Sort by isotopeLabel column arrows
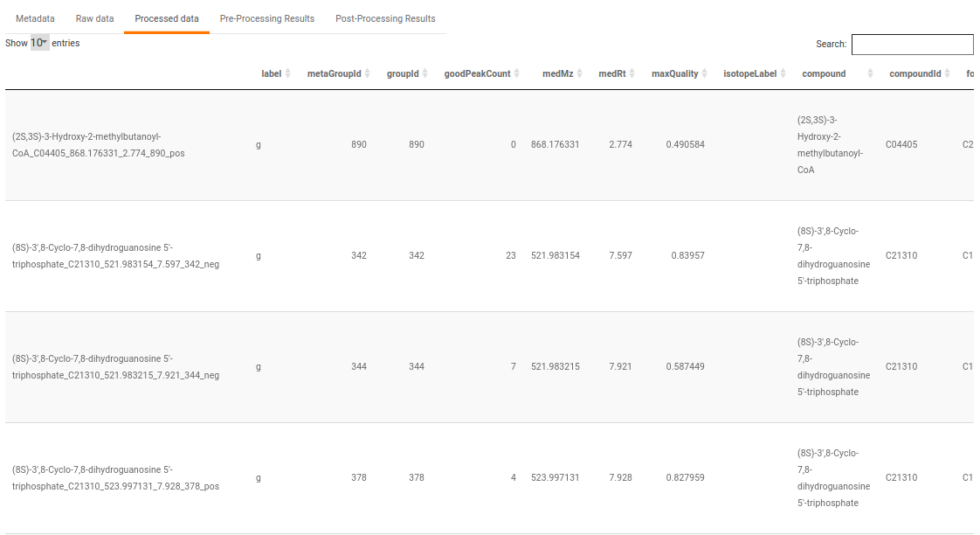The width and height of the screenshot is (980, 535). click(783, 73)
